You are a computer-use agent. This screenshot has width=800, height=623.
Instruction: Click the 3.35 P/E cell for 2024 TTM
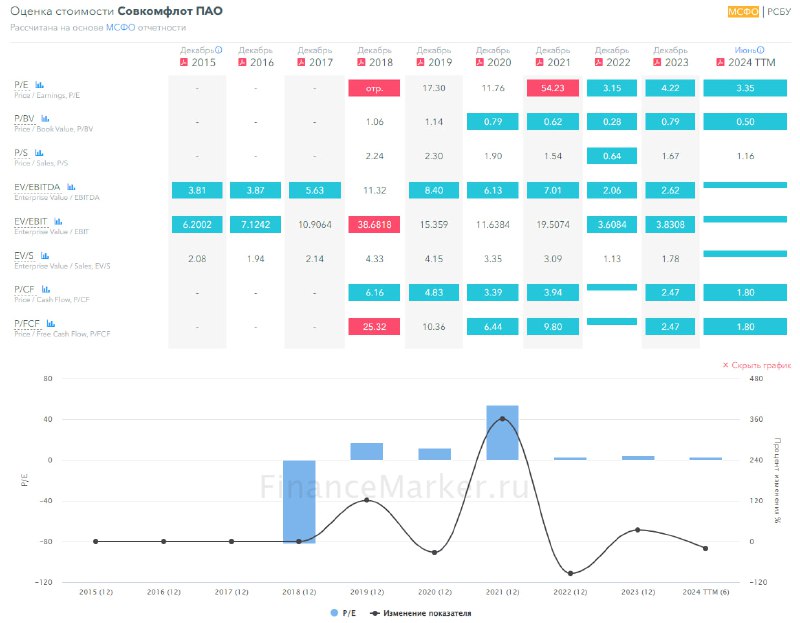[x=745, y=88]
